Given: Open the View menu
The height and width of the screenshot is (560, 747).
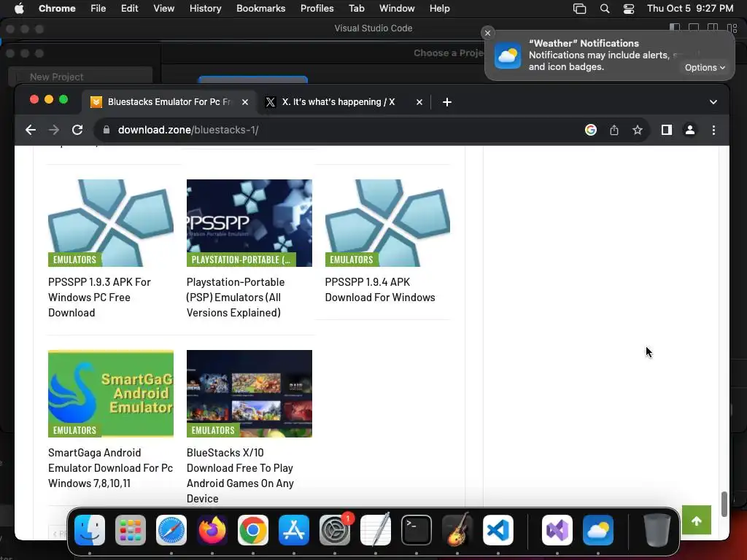Looking at the screenshot, I should pos(164,9).
